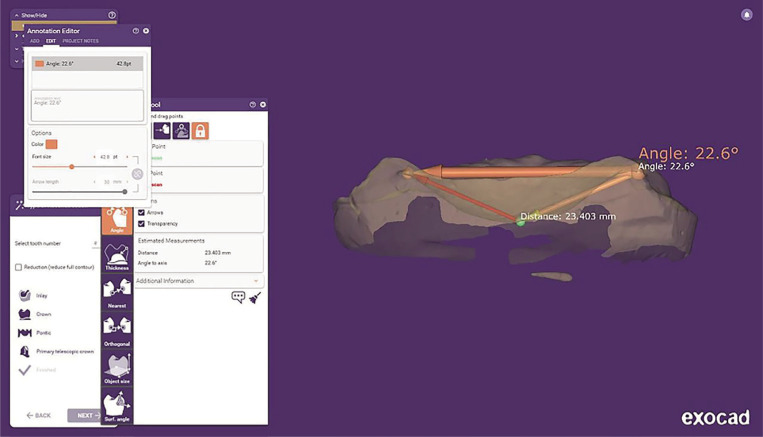Disable the Transparency checkbox
763x437 pixels.
coord(142,223)
